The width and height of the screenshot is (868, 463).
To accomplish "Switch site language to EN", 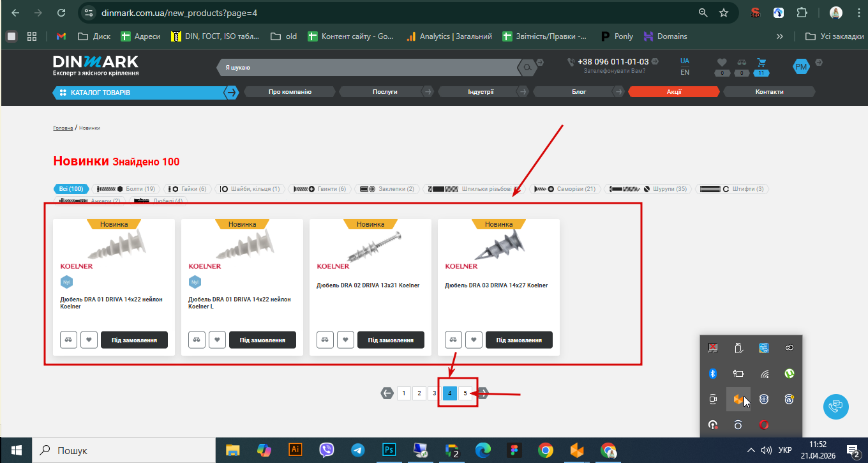I will (685, 73).
